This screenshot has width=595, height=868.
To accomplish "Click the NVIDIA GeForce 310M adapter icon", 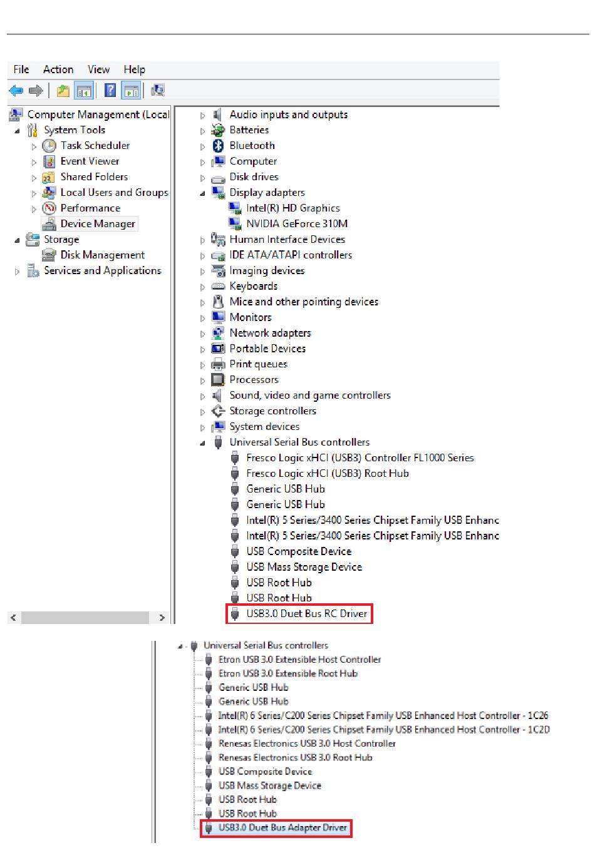I will point(235,223).
